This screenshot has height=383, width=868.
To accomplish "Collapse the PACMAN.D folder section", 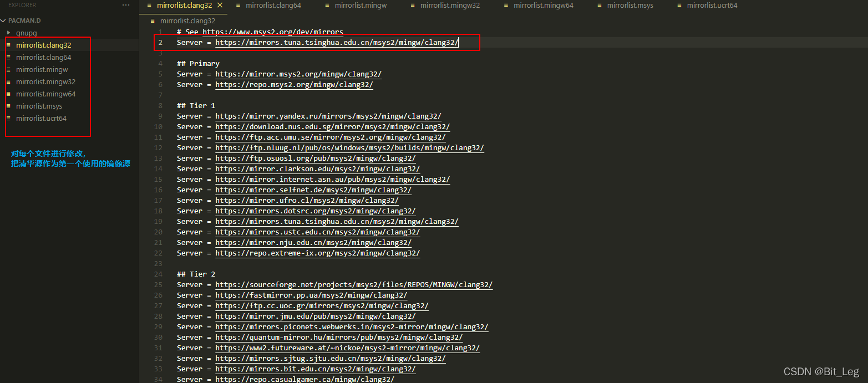I will 24,21.
